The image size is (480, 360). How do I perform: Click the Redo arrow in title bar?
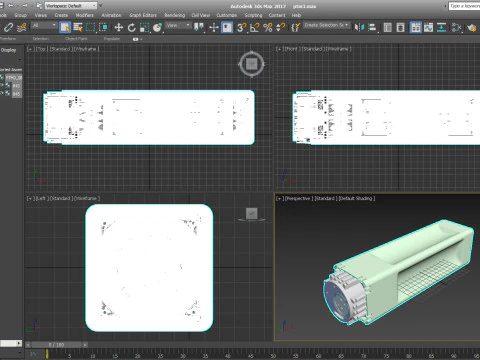pos(25,6)
